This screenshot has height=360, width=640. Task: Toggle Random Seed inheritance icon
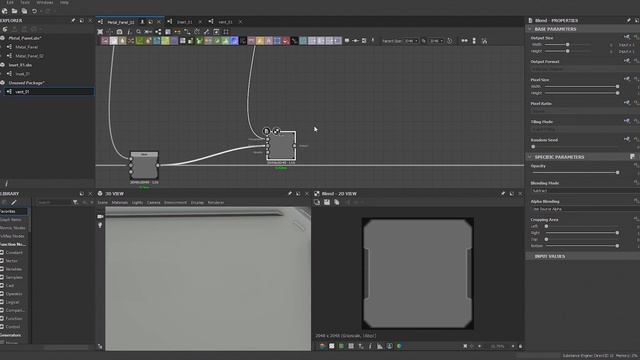tap(627, 140)
